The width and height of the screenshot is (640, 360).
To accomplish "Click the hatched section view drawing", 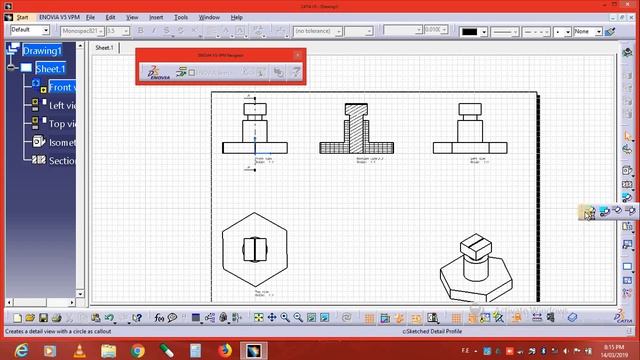I will point(357,128).
